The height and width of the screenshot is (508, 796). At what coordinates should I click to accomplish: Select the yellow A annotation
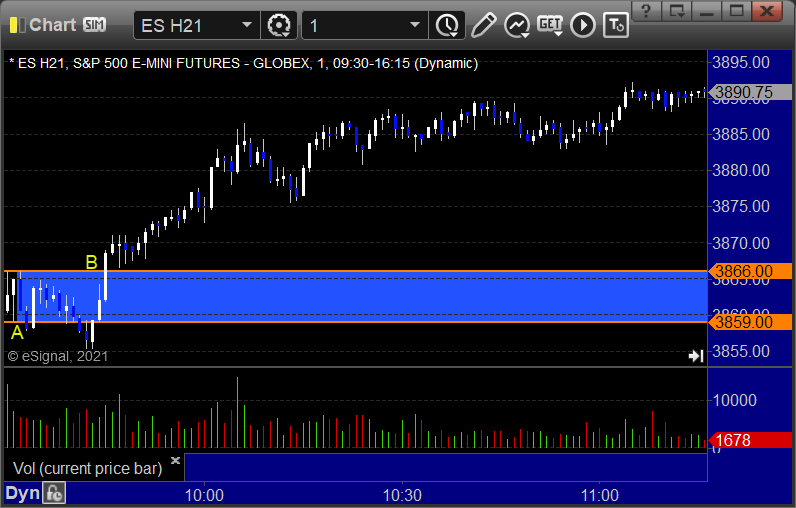pyautogui.click(x=17, y=333)
